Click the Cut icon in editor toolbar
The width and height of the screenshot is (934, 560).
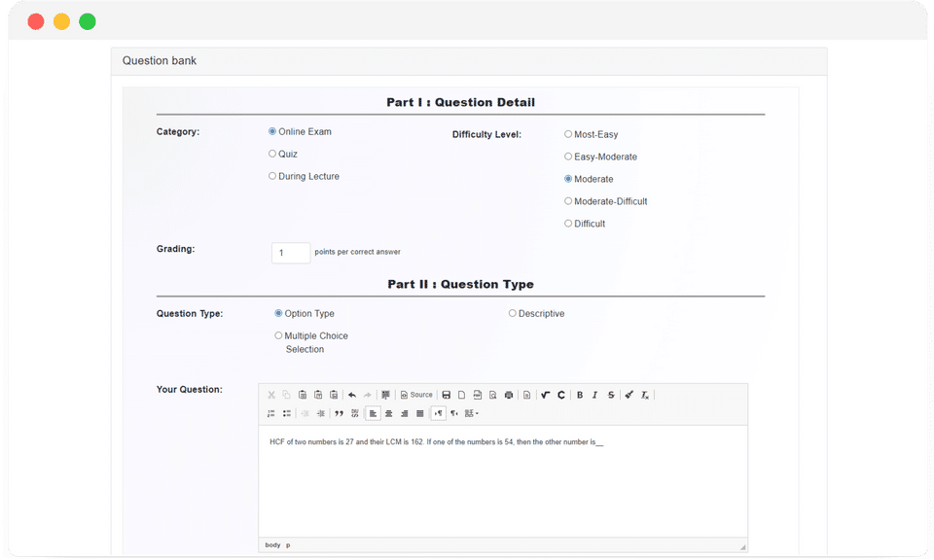(271, 395)
